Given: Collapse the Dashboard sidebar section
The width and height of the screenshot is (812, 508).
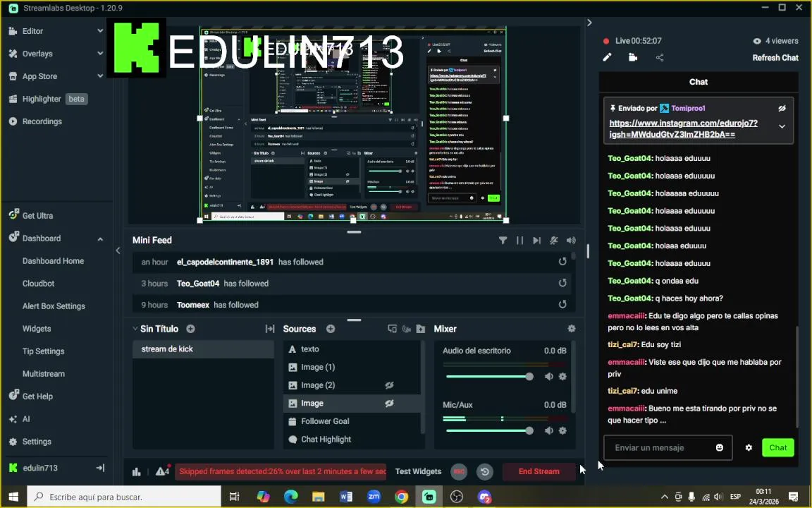Looking at the screenshot, I should click(100, 239).
